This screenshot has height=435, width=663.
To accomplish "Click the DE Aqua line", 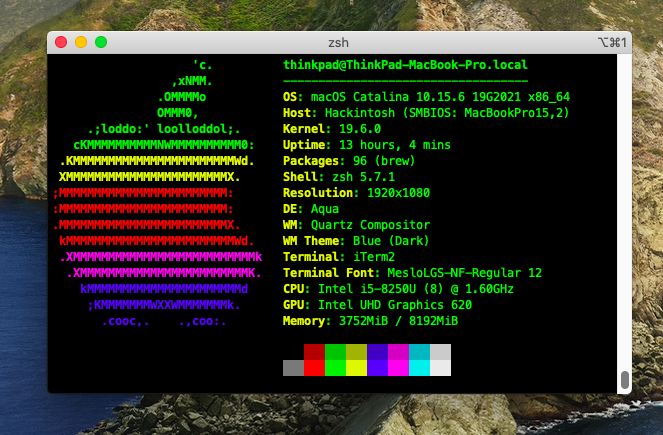I will click(311, 209).
